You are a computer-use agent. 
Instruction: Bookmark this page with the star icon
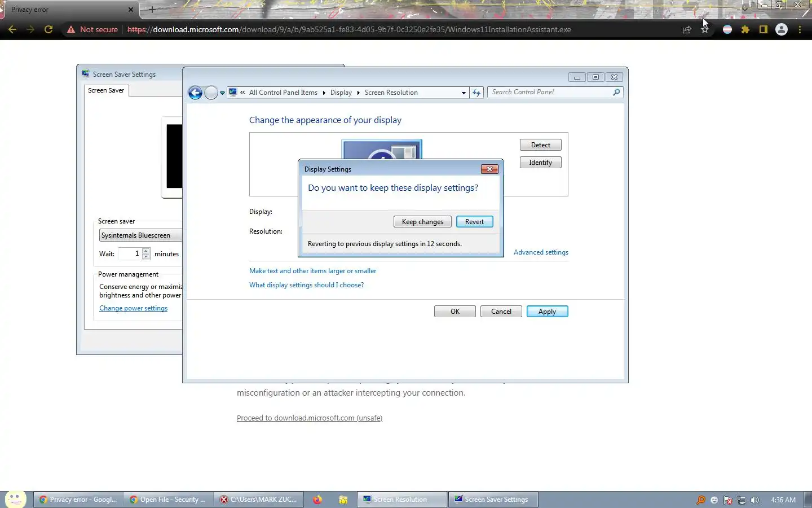[705, 29]
